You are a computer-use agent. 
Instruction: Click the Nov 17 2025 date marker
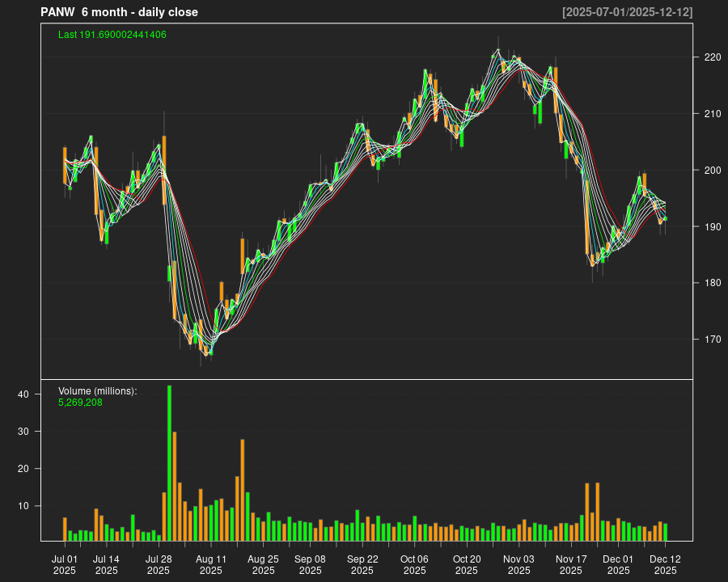click(571, 564)
